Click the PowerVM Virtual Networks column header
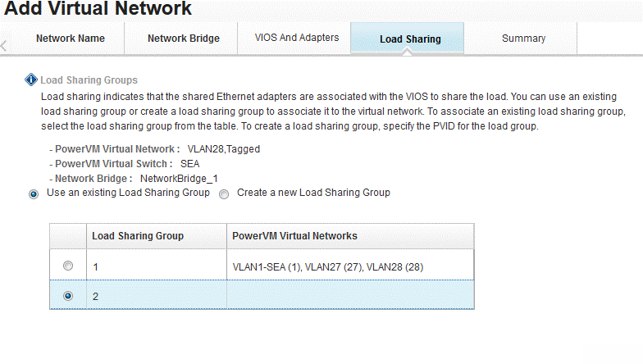Image resolution: width=643 pixels, height=364 pixels. click(295, 236)
